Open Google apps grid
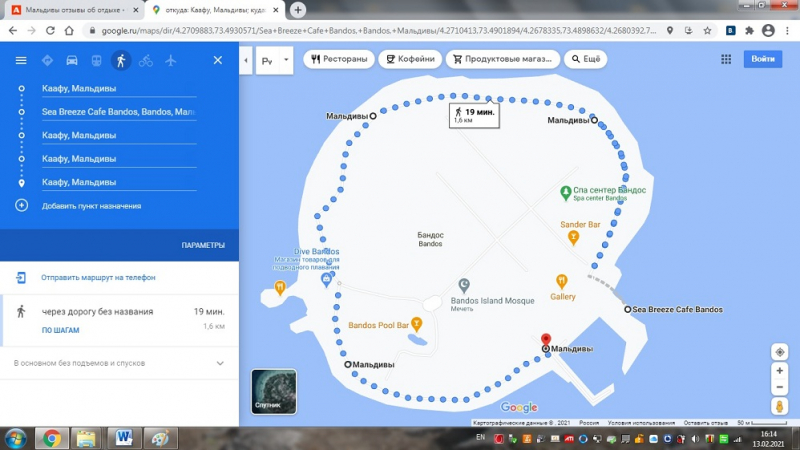 (726, 59)
